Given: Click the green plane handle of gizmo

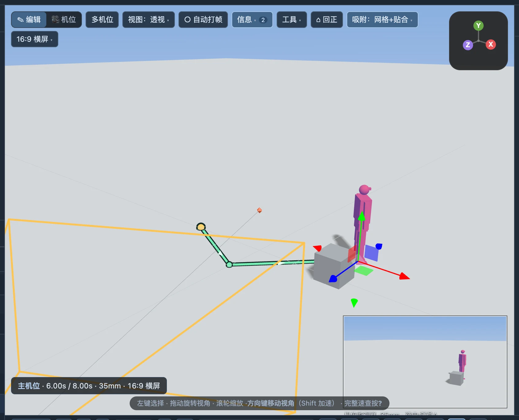Looking at the screenshot, I should pos(364,271).
